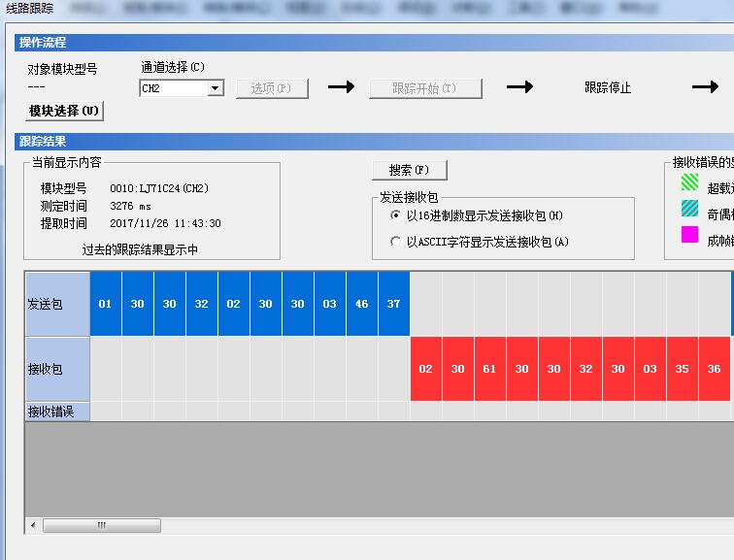
Task: Select the ASCII character display radio button
Action: coord(395,242)
